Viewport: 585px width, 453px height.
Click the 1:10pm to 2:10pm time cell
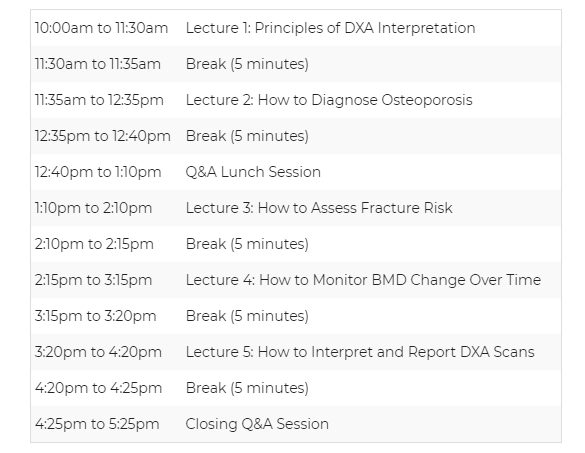(93, 208)
